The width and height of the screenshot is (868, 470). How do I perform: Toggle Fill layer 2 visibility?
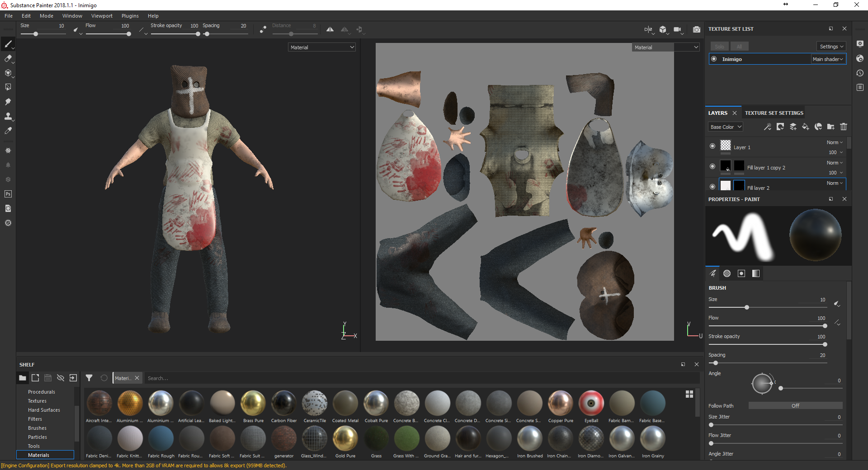pos(712,186)
